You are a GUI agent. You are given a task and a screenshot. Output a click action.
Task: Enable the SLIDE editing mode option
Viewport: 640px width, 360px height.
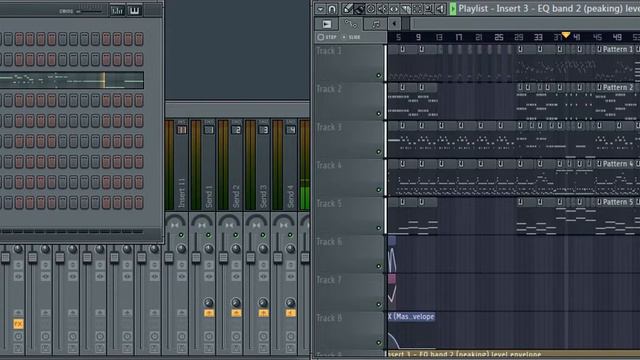point(351,37)
